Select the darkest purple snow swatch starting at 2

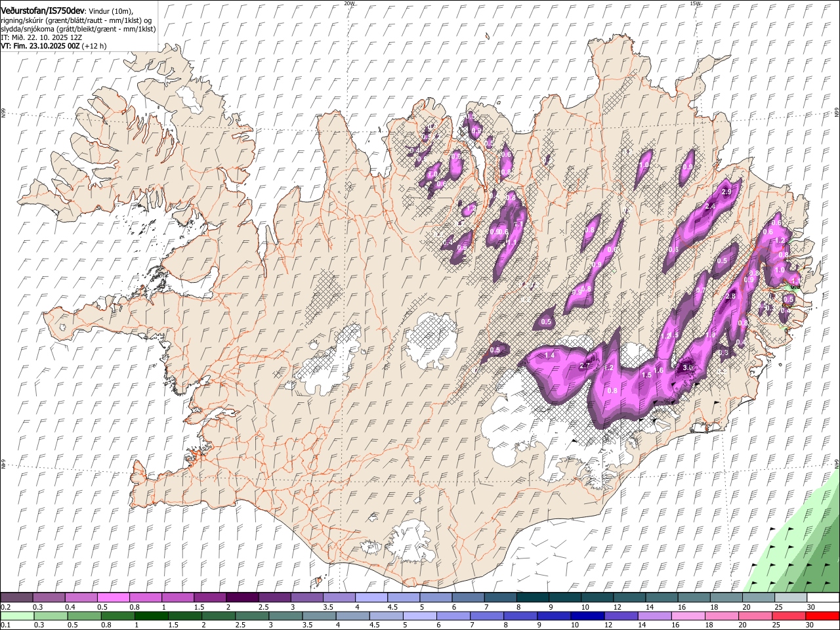pyautogui.click(x=242, y=598)
